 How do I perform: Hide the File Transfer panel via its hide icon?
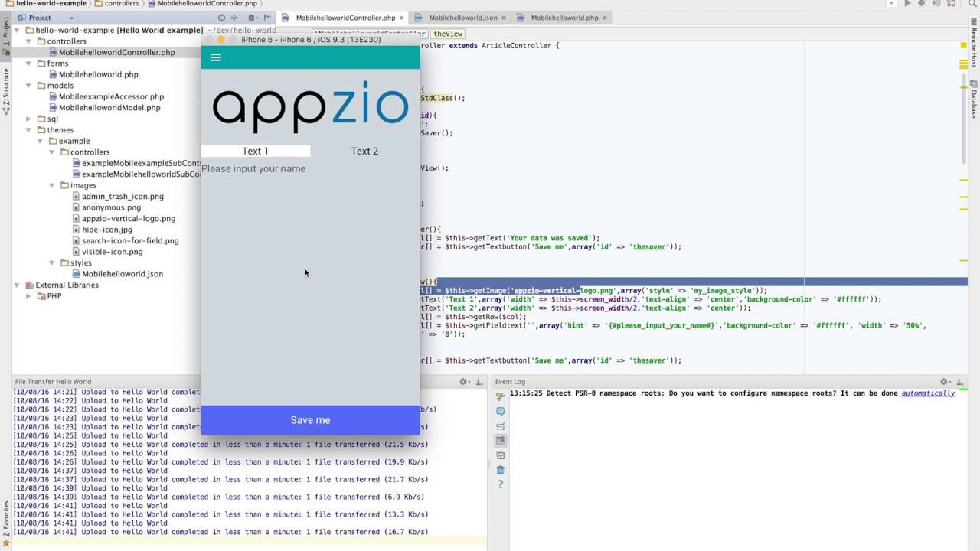click(x=479, y=381)
